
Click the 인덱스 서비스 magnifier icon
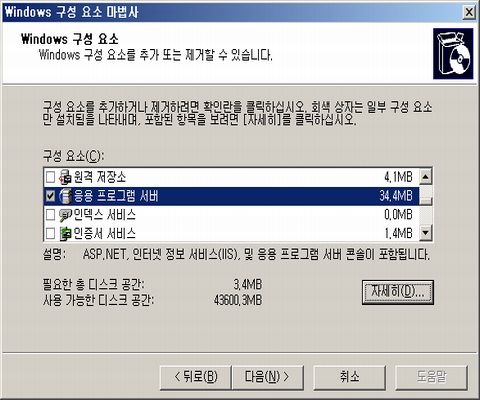[x=65, y=215]
